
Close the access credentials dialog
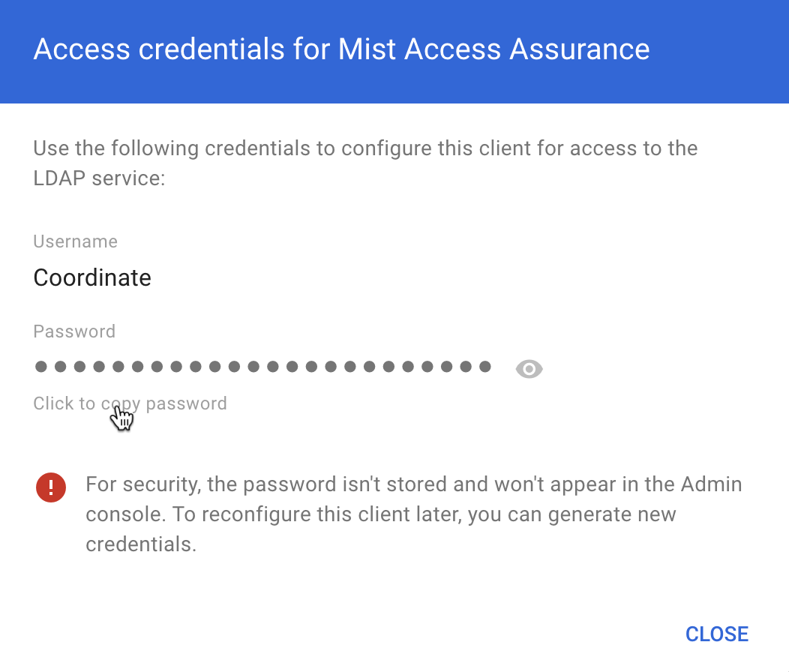(x=716, y=634)
